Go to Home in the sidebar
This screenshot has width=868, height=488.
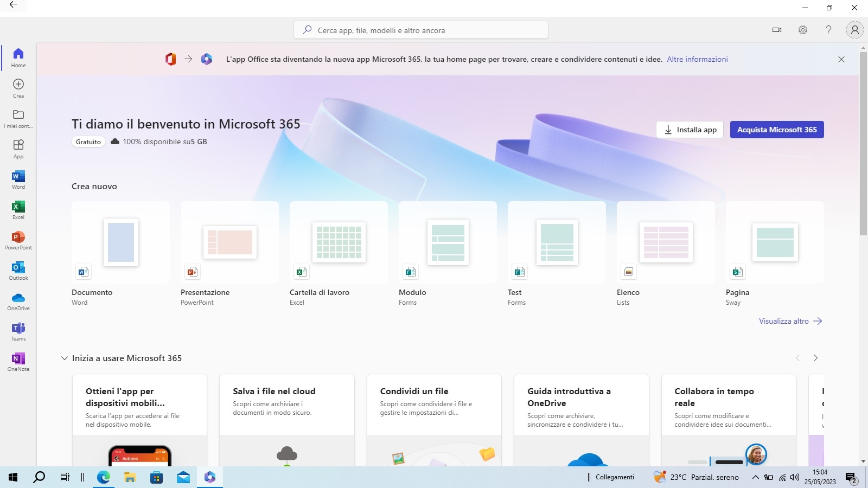(x=18, y=57)
